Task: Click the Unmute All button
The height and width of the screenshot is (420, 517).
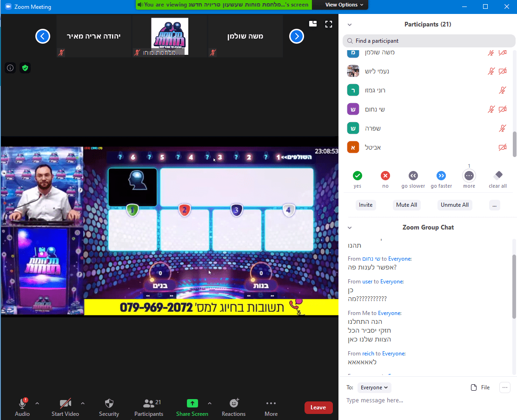Action: click(455, 205)
